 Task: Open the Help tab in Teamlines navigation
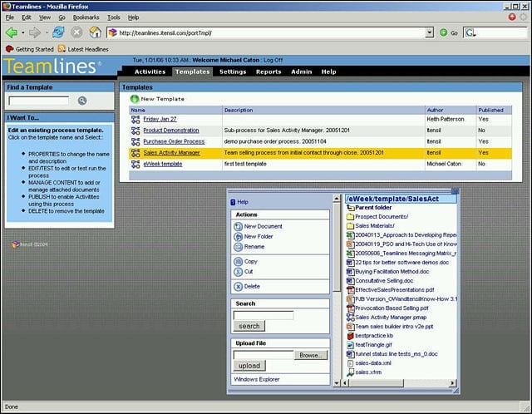329,71
